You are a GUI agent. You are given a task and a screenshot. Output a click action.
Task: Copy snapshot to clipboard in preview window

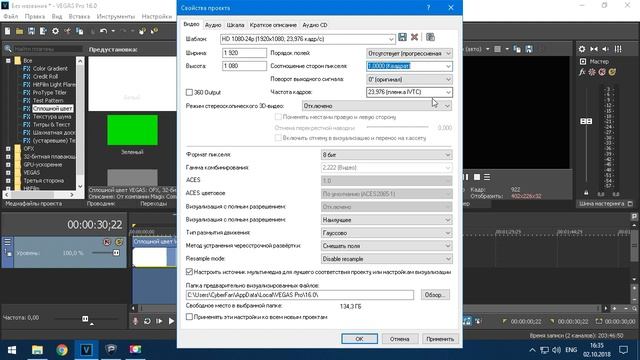[517, 49]
